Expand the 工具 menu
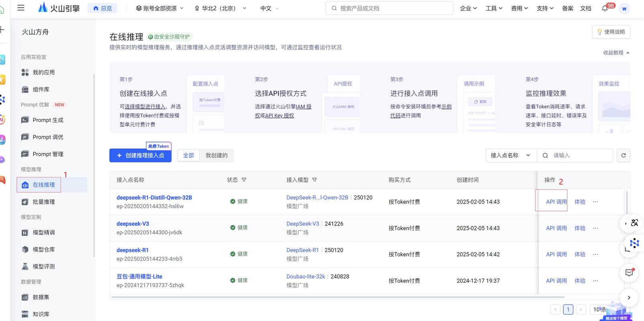This screenshot has height=321, width=644. tap(494, 8)
